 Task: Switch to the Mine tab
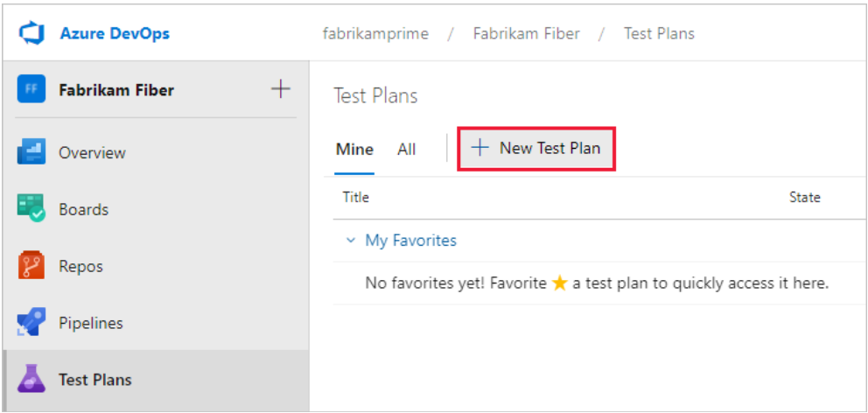354,150
